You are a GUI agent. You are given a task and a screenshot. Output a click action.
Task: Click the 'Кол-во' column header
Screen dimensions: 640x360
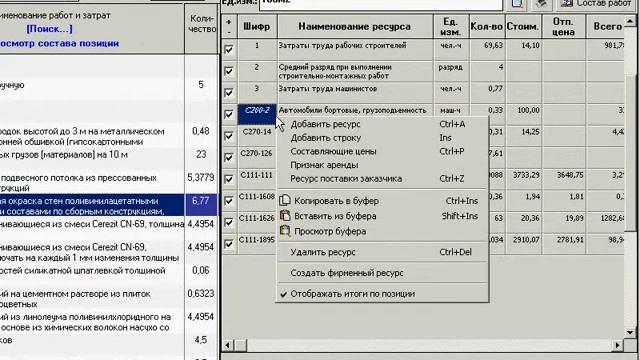click(487, 27)
